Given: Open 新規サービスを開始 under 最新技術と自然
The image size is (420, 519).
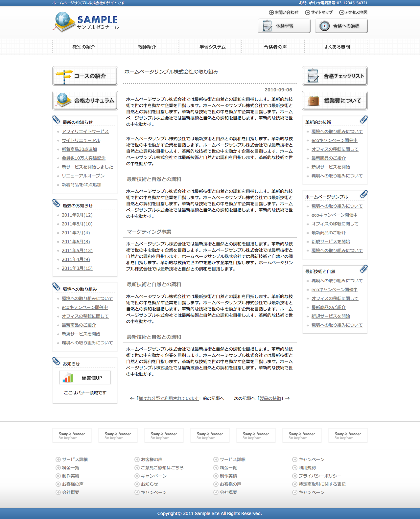Looking at the screenshot, I should click(331, 316).
